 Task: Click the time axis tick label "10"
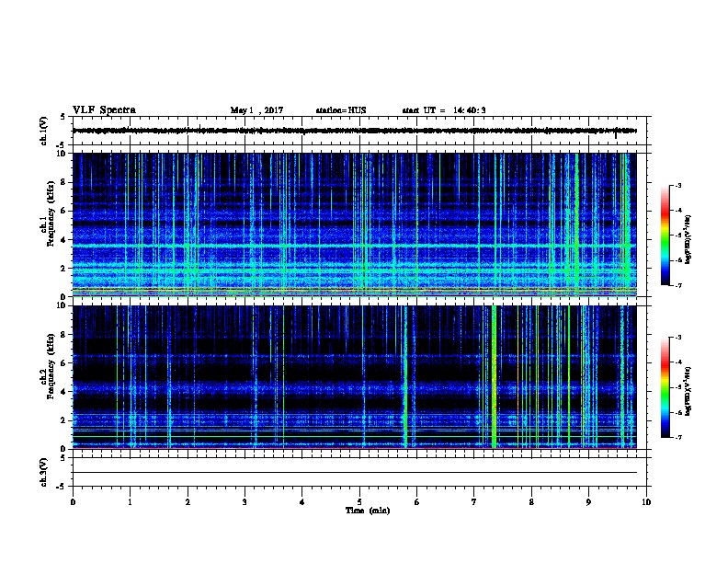646,502
